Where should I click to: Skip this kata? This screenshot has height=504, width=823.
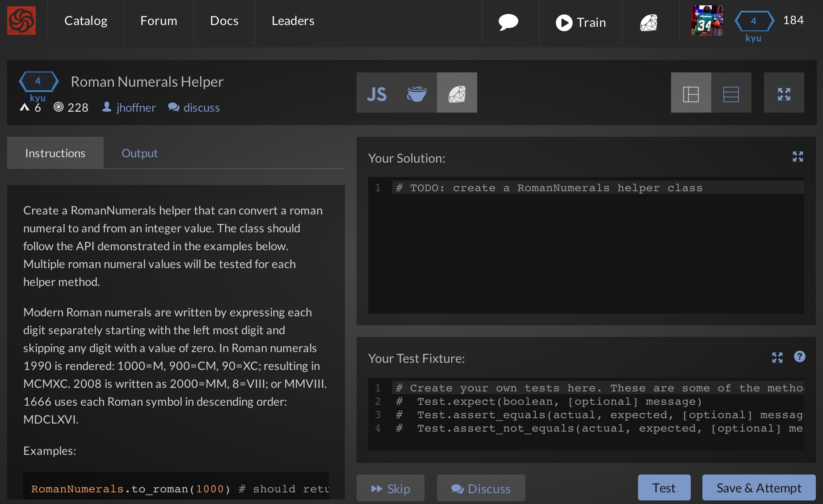click(x=390, y=488)
